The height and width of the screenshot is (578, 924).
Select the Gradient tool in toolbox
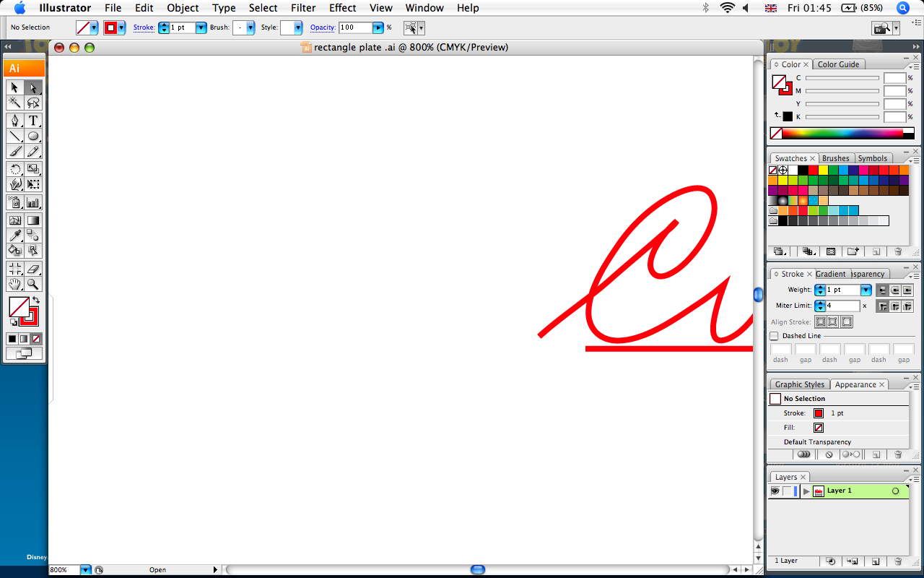[x=33, y=220]
